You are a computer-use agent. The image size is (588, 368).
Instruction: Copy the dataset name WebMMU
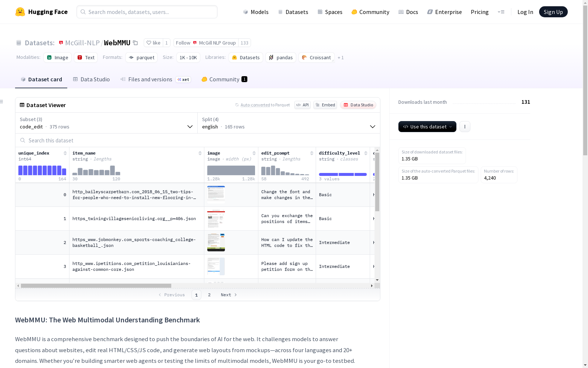[135, 43]
